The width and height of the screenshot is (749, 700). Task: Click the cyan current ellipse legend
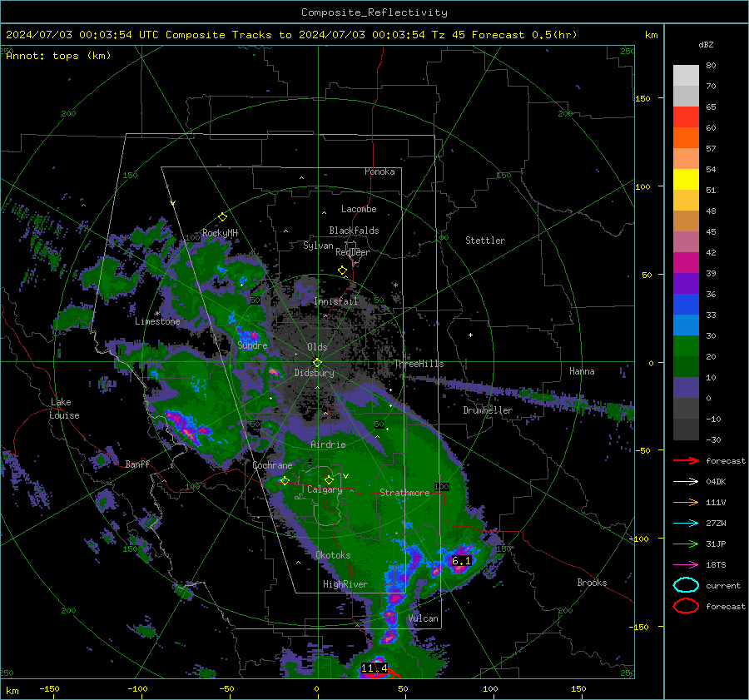pos(686,585)
